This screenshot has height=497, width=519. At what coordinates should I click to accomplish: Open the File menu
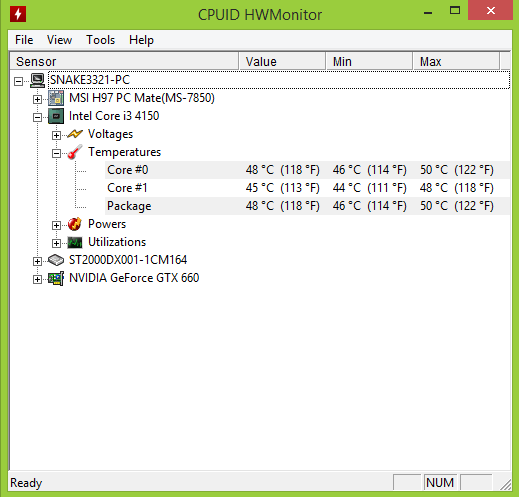(24, 40)
